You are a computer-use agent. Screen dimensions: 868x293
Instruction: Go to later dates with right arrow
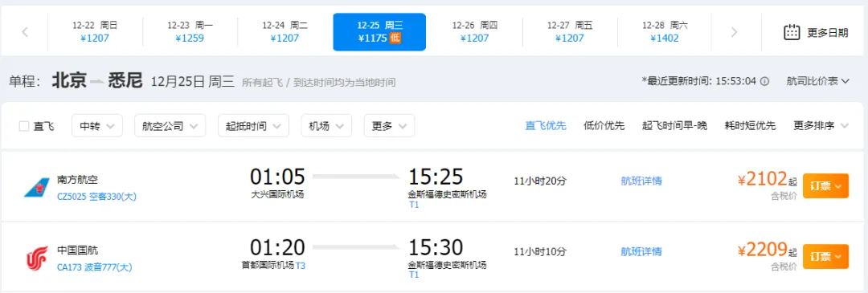734,32
